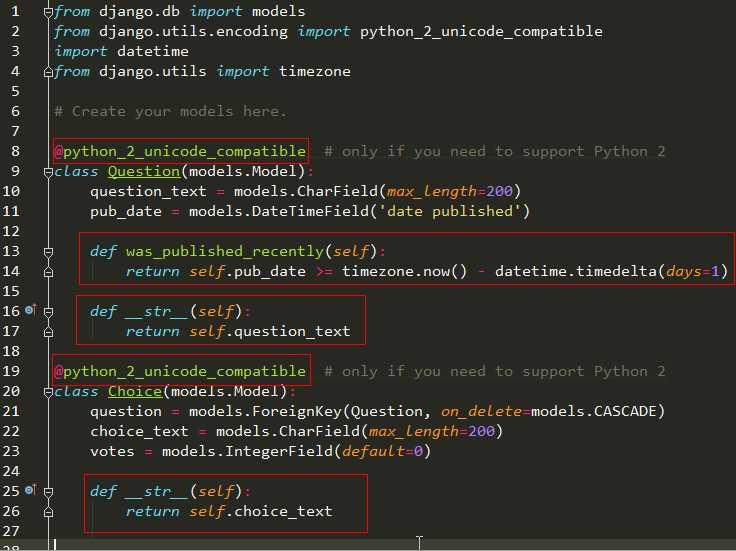The image size is (736, 551).
Task: Click the fold end marker on line 4
Action: (x=48, y=72)
